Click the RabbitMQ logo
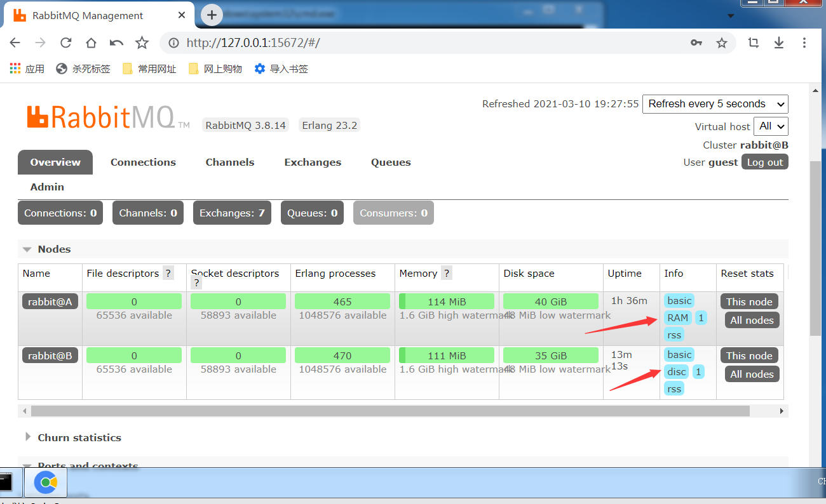The image size is (826, 504). pos(108,117)
